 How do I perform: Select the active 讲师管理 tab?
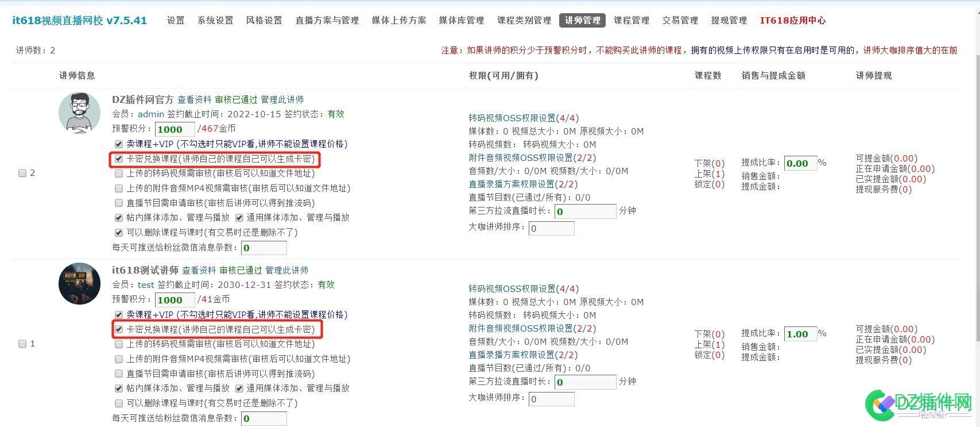[x=582, y=20]
